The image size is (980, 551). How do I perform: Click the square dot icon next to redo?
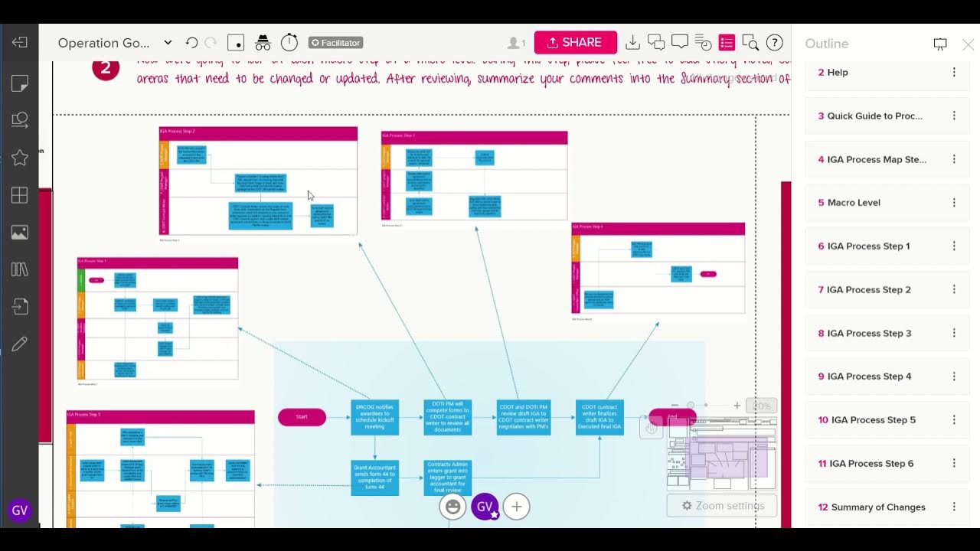click(x=237, y=43)
